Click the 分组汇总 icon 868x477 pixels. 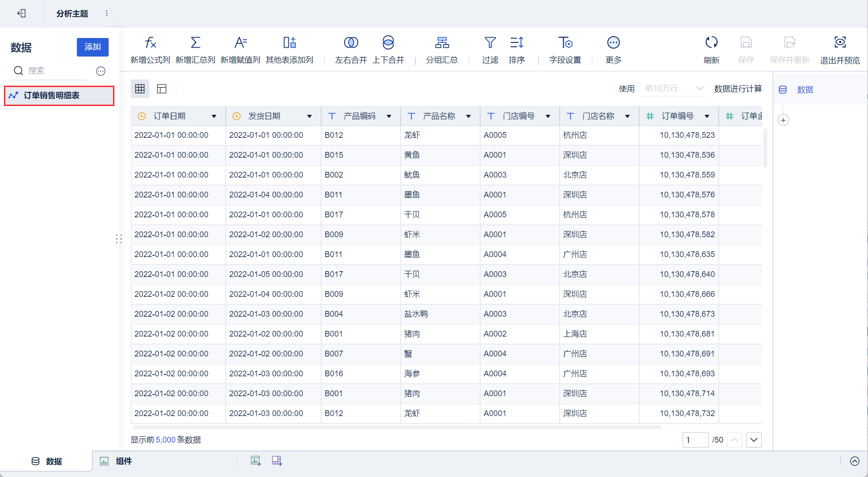pos(442,43)
